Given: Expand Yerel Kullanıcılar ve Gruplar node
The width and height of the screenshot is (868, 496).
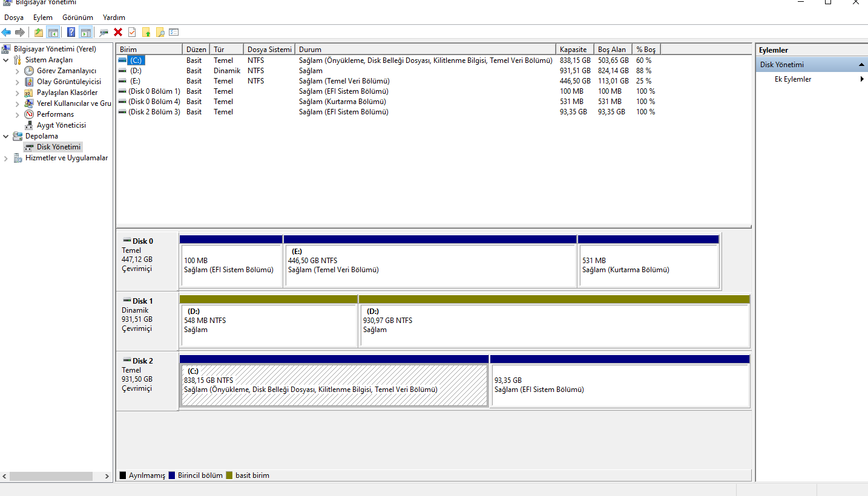Looking at the screenshot, I should [x=18, y=103].
